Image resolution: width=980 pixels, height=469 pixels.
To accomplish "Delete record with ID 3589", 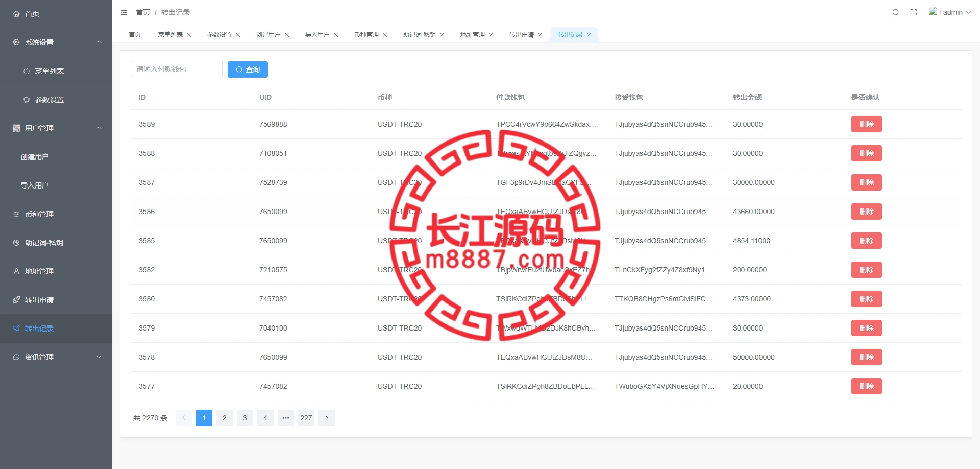I will 866,124.
